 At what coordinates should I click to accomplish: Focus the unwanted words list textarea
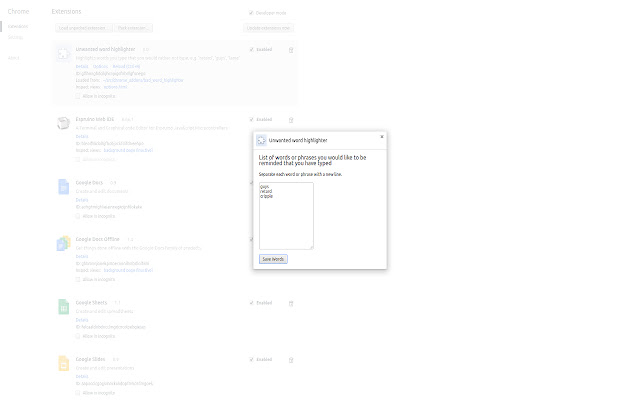pyautogui.click(x=286, y=216)
